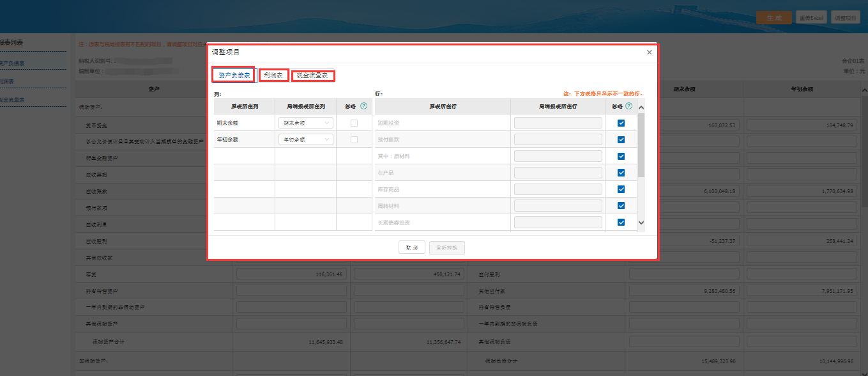The height and width of the screenshot is (376, 868).
Task: Uncheck ignore checkbox for 库存商品 row
Action: (x=621, y=189)
